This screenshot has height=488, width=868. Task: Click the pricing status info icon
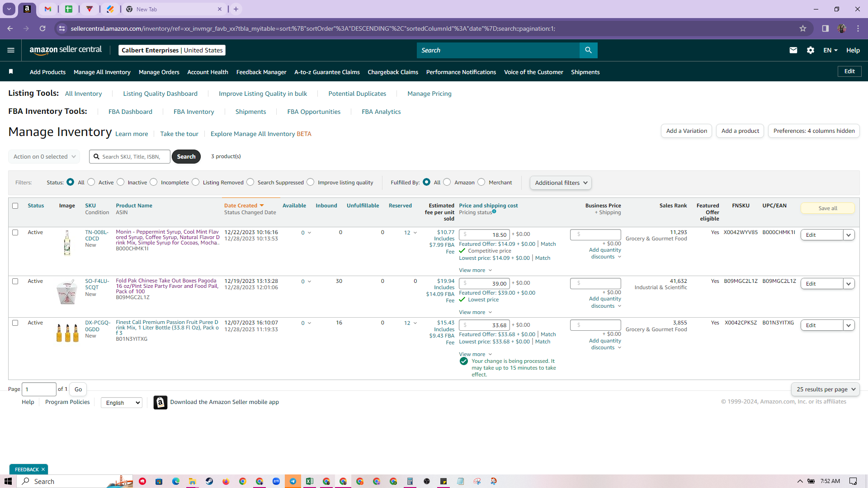(x=494, y=211)
